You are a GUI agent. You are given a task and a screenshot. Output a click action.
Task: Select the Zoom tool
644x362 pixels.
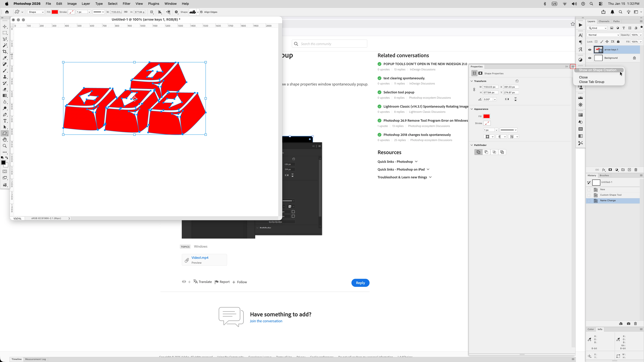pos(5,146)
